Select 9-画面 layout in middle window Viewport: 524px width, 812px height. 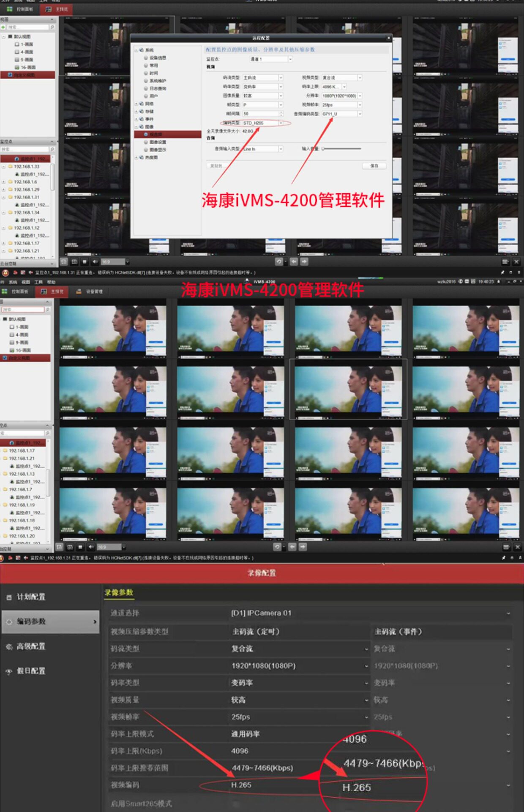pyautogui.click(x=19, y=343)
